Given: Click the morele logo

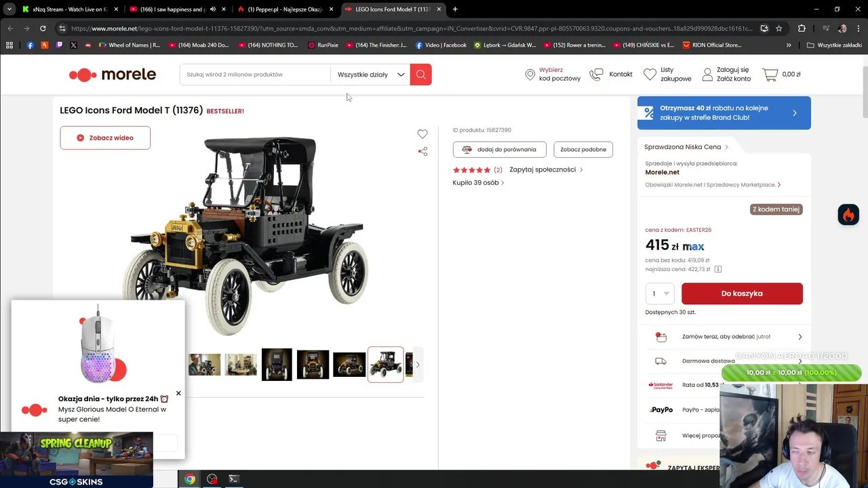Looking at the screenshot, I should click(x=113, y=75).
